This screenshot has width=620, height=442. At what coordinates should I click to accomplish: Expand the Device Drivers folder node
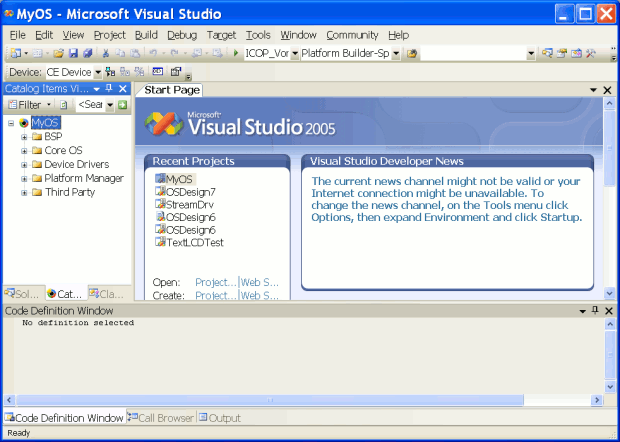click(x=24, y=165)
